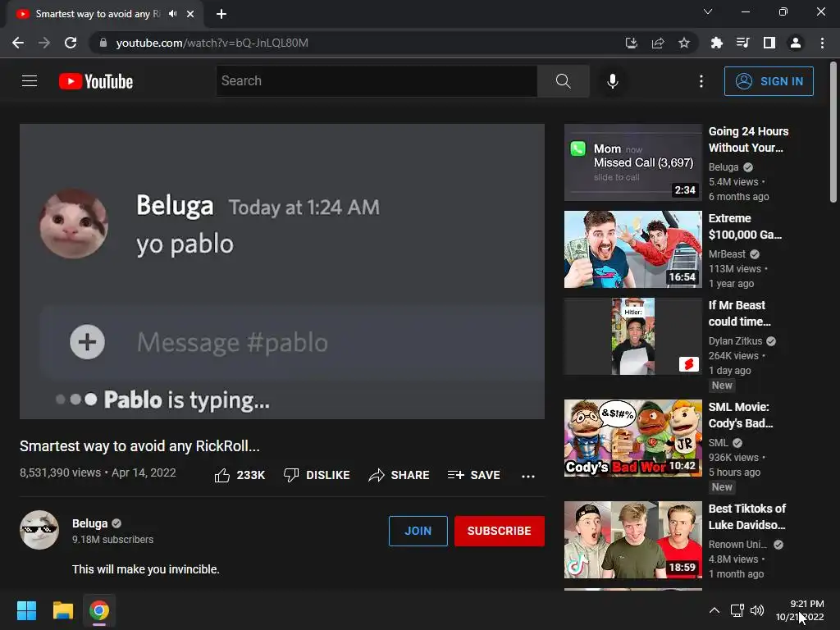
Task: Click 'SML Movie: Cody's Bad...' title
Action: coord(741,415)
